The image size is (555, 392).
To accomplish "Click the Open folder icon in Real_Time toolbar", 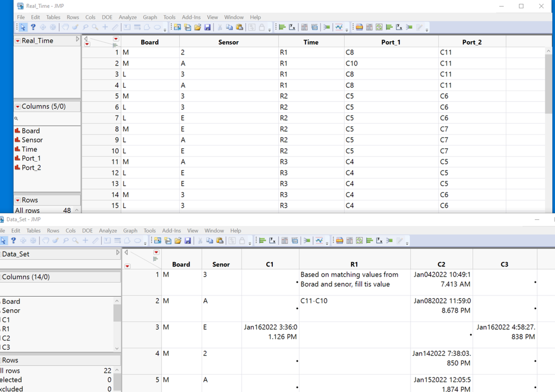I will point(197,27).
